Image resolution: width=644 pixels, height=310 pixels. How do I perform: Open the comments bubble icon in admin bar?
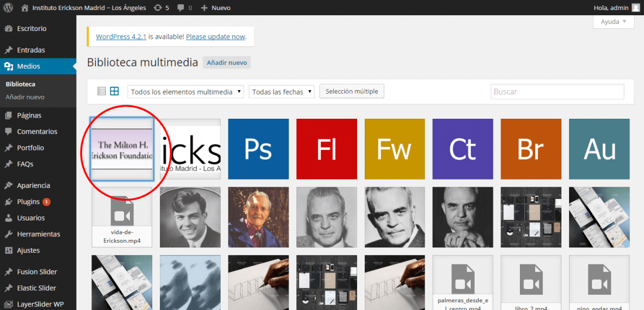[180, 8]
